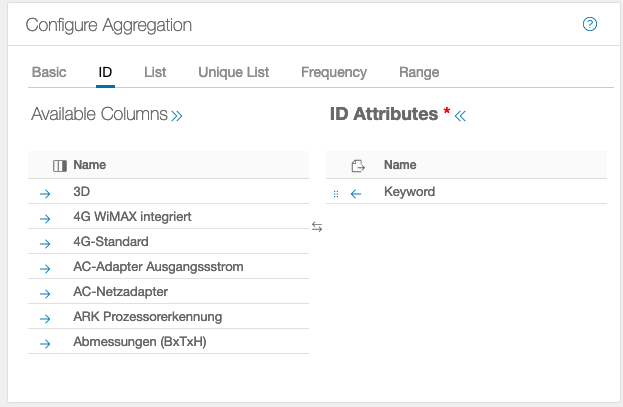Click arrow for ARK Prozessorerkennung
623x407 pixels.
[x=45, y=318]
